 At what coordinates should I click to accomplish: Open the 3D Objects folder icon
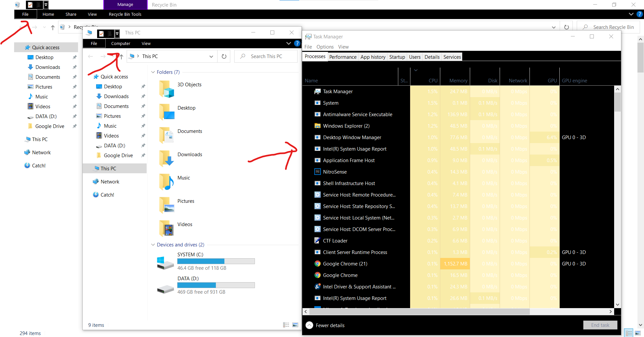pyautogui.click(x=166, y=89)
